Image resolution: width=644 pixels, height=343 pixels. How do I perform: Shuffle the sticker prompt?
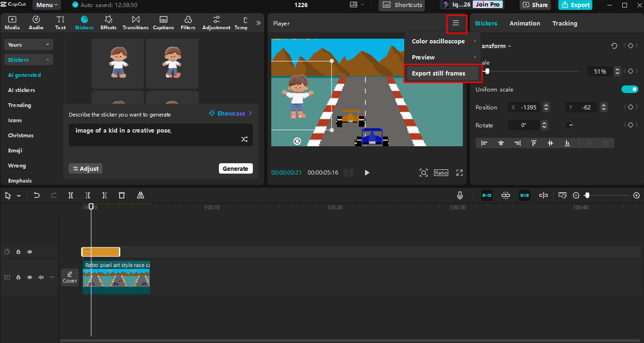pos(244,140)
